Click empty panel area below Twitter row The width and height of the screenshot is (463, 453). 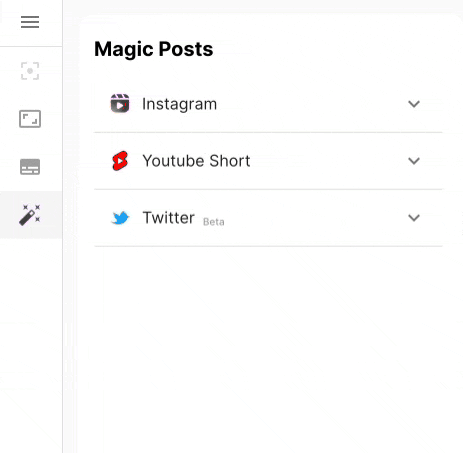(268, 347)
